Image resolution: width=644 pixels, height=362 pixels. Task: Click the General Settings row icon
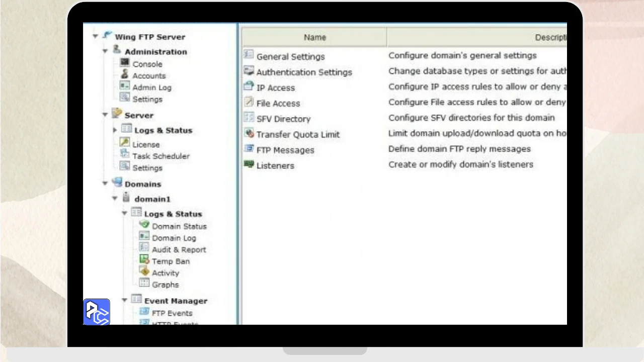point(249,54)
